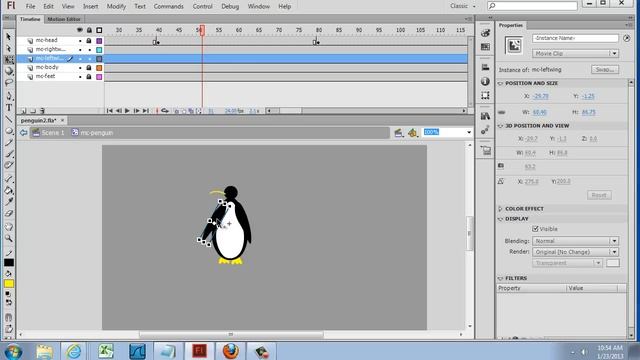The width and height of the screenshot is (640, 360).
Task: Open the black stroke color swatch
Action: 9,262
